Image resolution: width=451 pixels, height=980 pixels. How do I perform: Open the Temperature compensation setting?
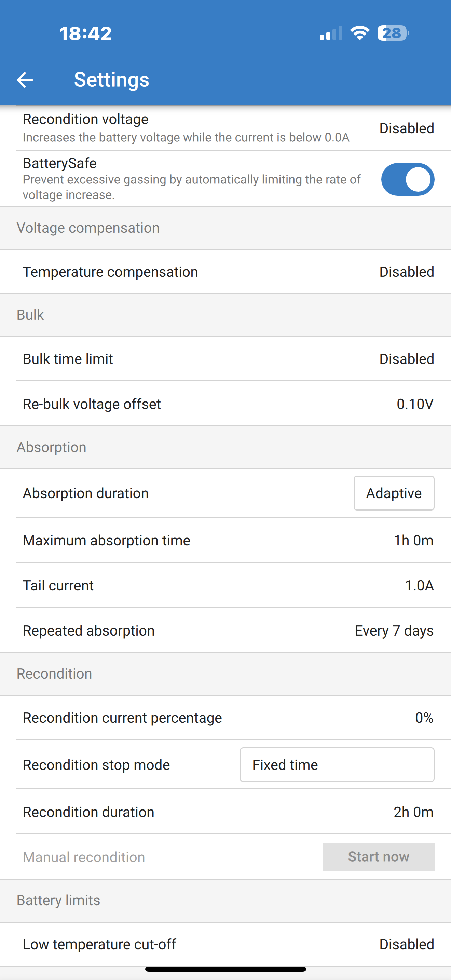[225, 272]
